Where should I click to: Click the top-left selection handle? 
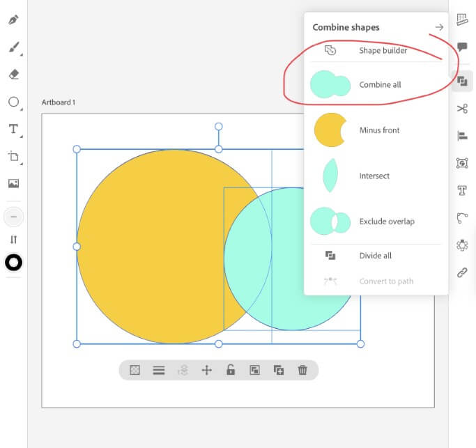coord(77,149)
